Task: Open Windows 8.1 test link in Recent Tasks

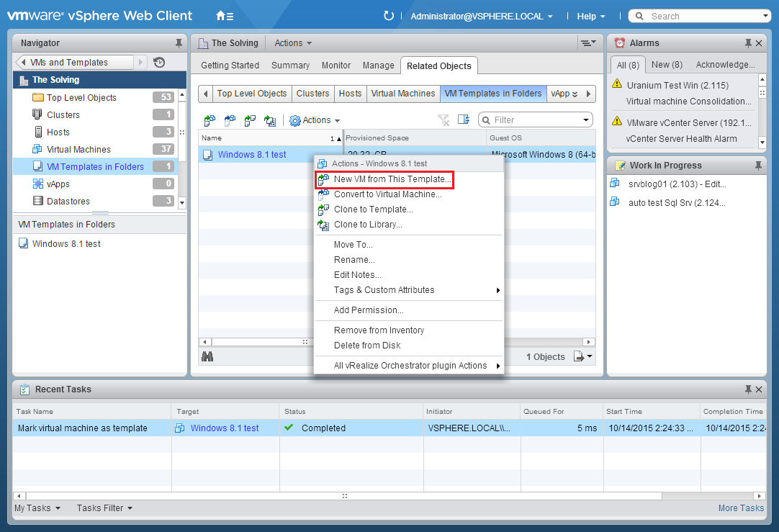Action: (225, 428)
